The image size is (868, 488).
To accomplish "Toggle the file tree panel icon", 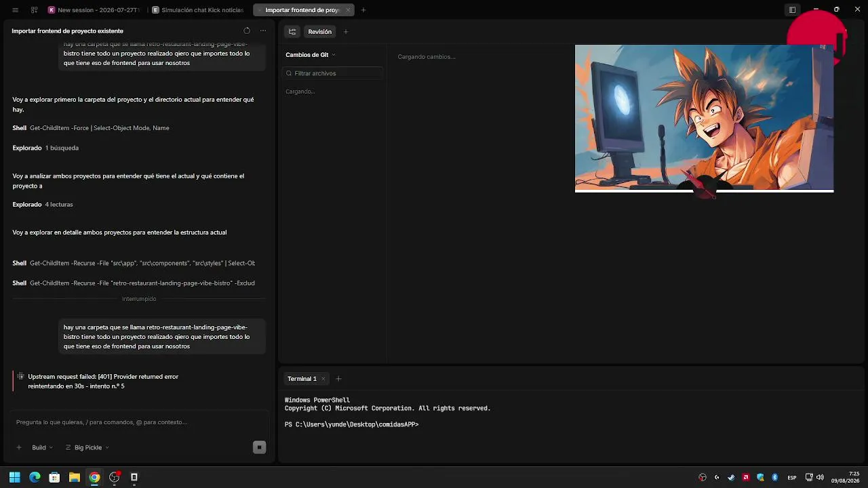I will [292, 32].
